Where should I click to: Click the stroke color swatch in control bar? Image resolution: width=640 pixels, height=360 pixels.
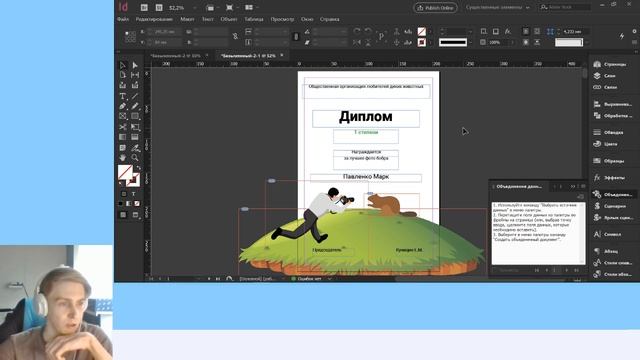point(422,42)
